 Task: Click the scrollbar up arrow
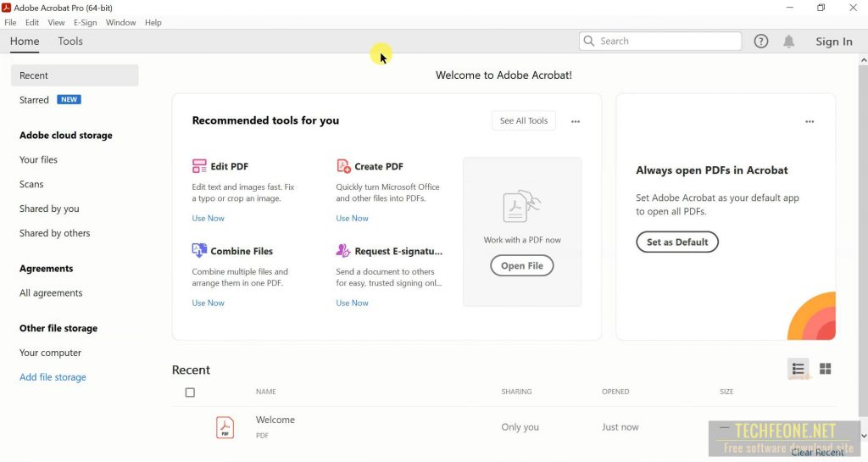click(864, 59)
